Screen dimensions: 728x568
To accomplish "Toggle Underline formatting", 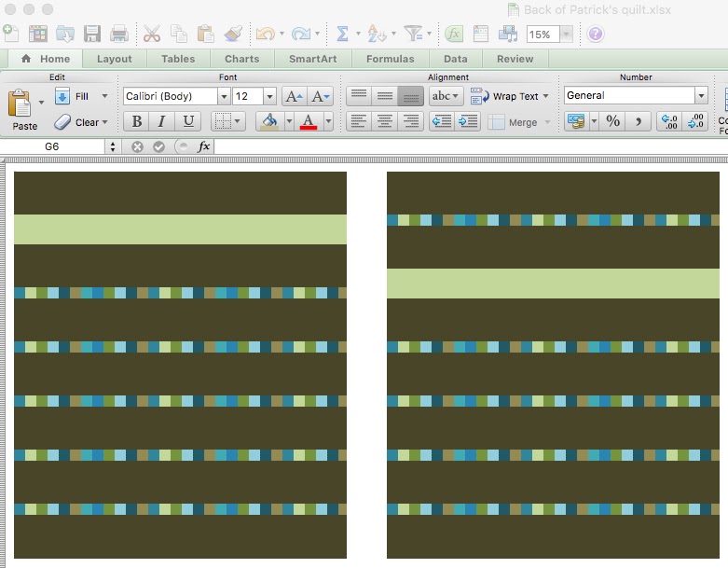I will point(188,121).
